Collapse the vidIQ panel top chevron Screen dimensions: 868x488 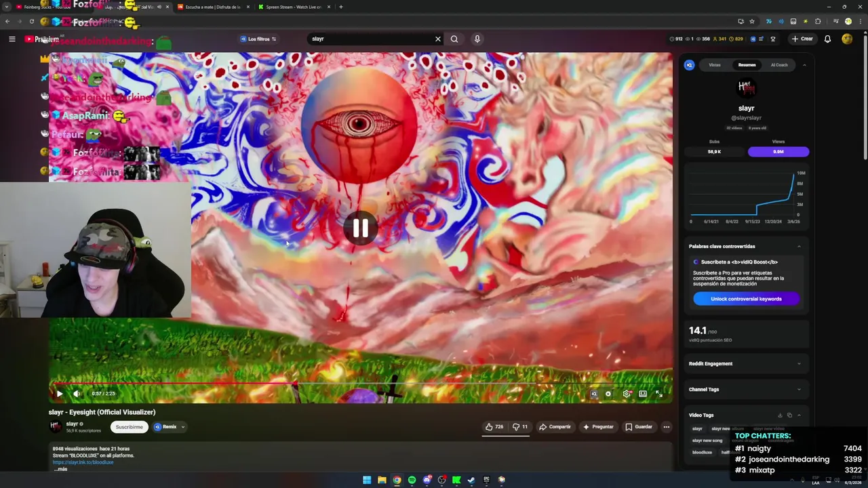[x=804, y=65]
